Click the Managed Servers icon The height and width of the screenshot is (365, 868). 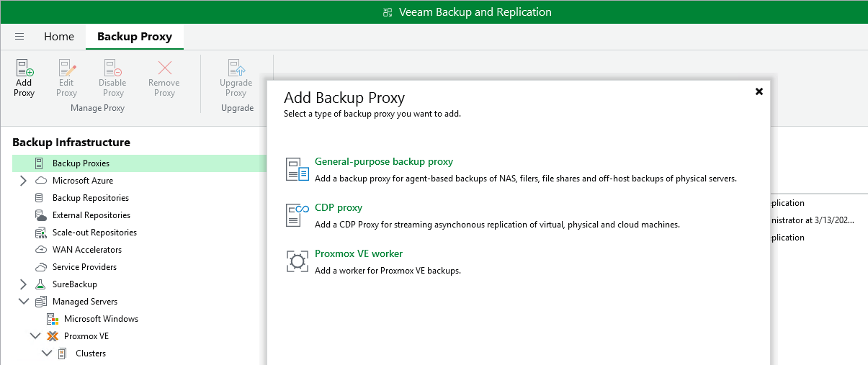coord(40,302)
